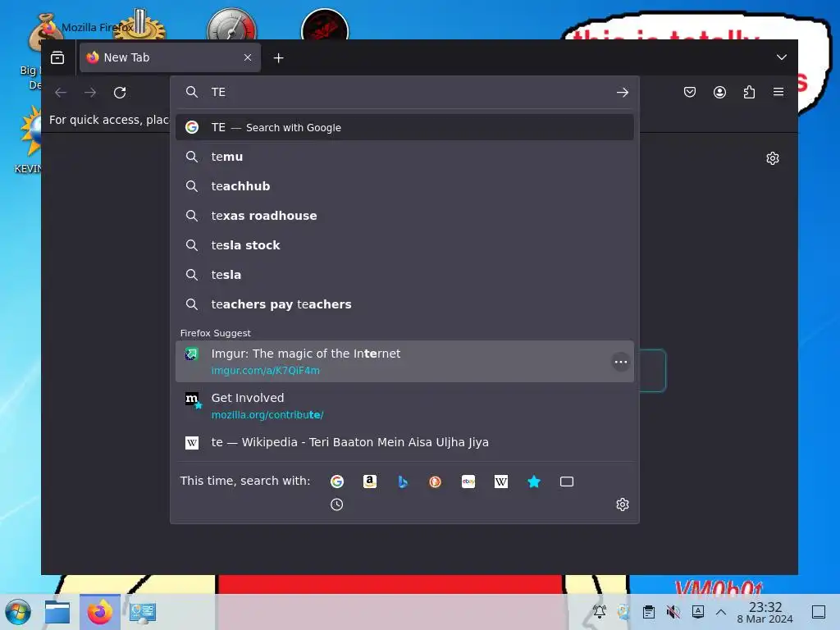
Task: Click the Firefox Suggest section label
Action: (x=216, y=333)
